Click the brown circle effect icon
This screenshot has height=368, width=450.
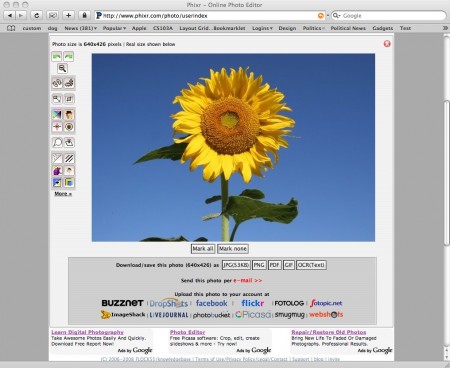click(x=69, y=127)
